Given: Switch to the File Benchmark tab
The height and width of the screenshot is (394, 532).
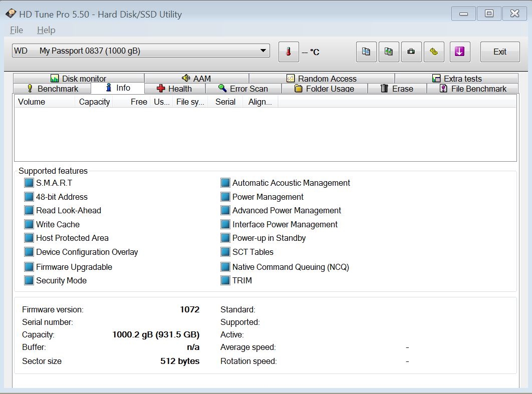Looking at the screenshot, I should [x=472, y=89].
